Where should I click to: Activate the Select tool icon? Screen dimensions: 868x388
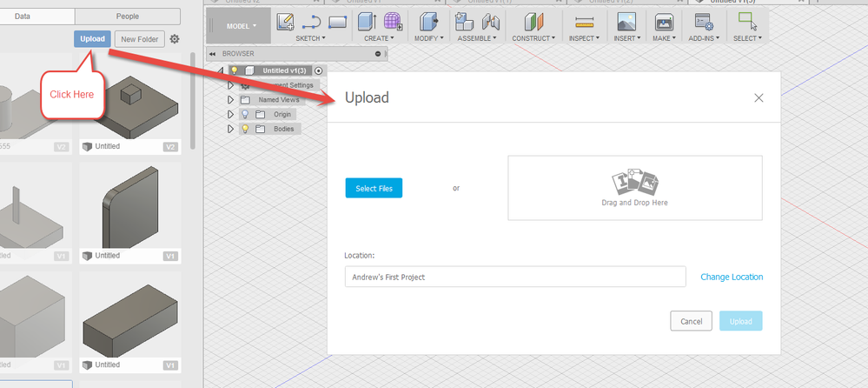pyautogui.click(x=747, y=21)
